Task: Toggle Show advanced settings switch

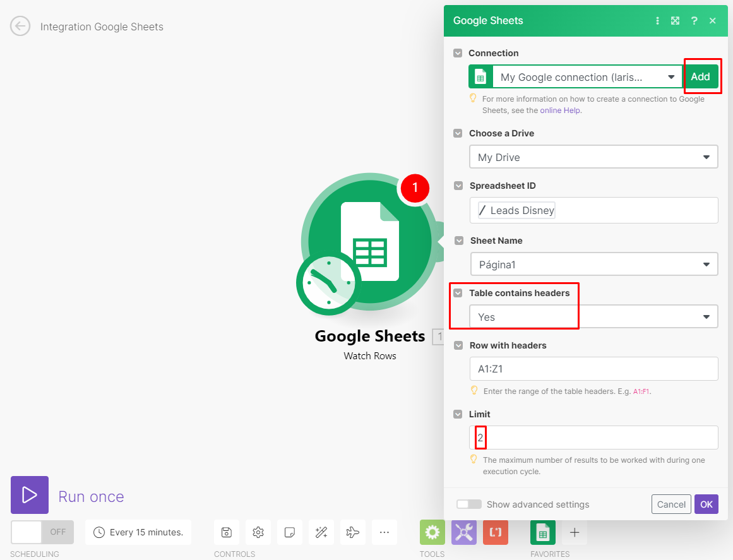Action: tap(469, 504)
